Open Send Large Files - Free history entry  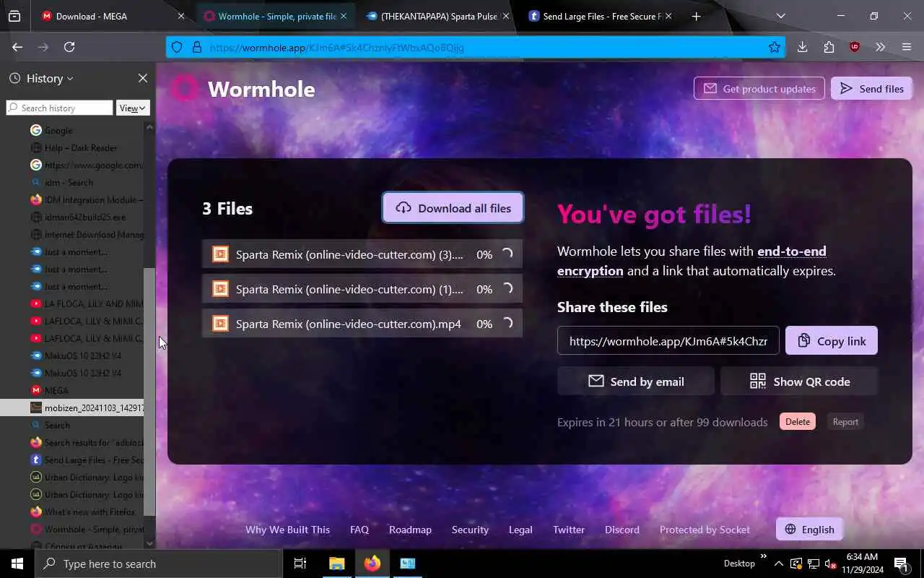tap(72, 460)
